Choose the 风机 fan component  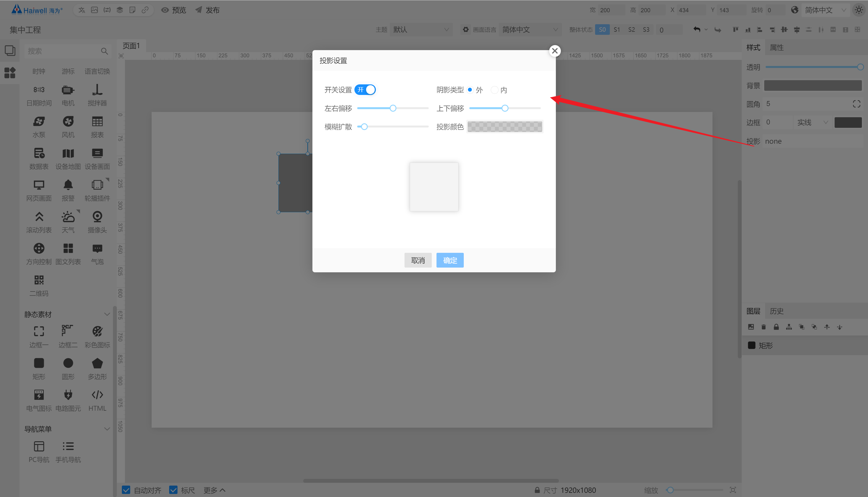coord(68,121)
